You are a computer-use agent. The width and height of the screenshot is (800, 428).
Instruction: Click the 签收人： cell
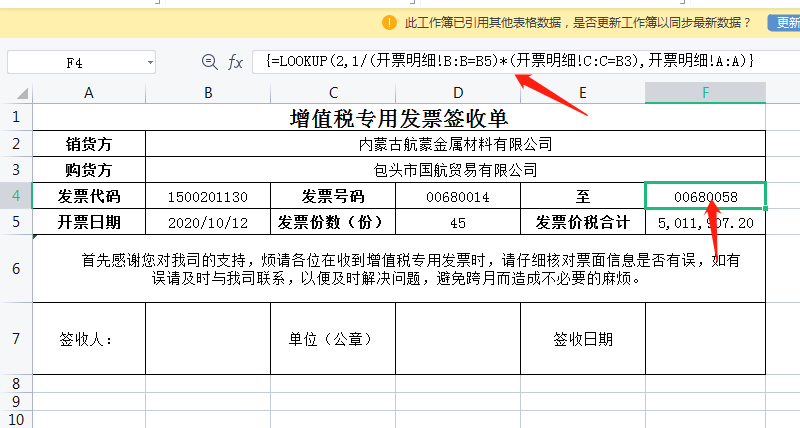pos(89,339)
